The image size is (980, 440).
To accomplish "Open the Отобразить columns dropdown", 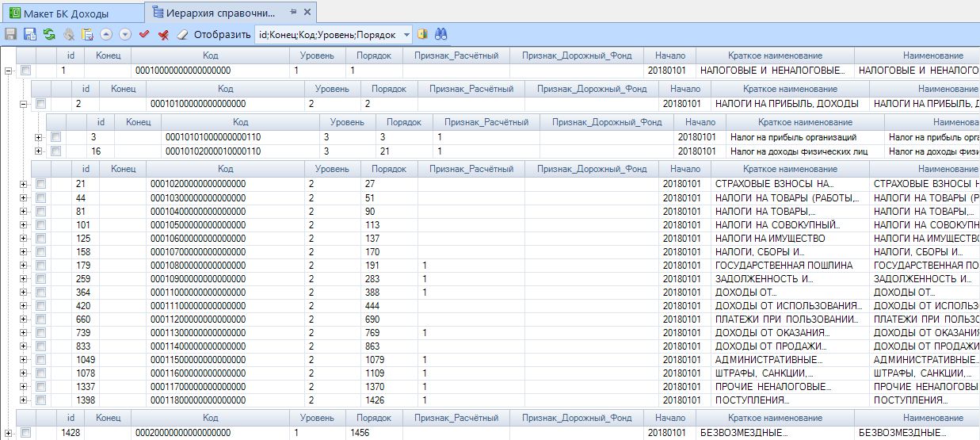I will (x=407, y=35).
